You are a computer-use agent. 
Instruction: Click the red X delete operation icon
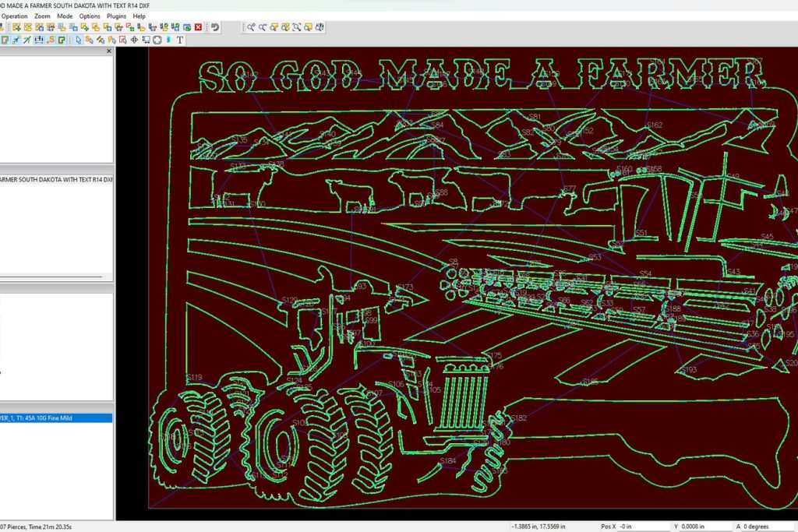click(198, 27)
